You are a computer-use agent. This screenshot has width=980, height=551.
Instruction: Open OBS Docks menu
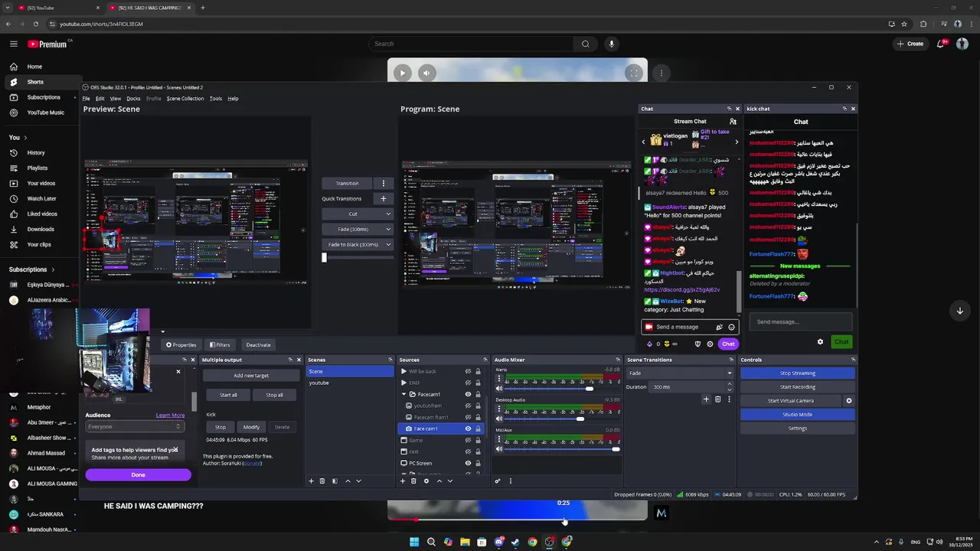[x=133, y=98]
